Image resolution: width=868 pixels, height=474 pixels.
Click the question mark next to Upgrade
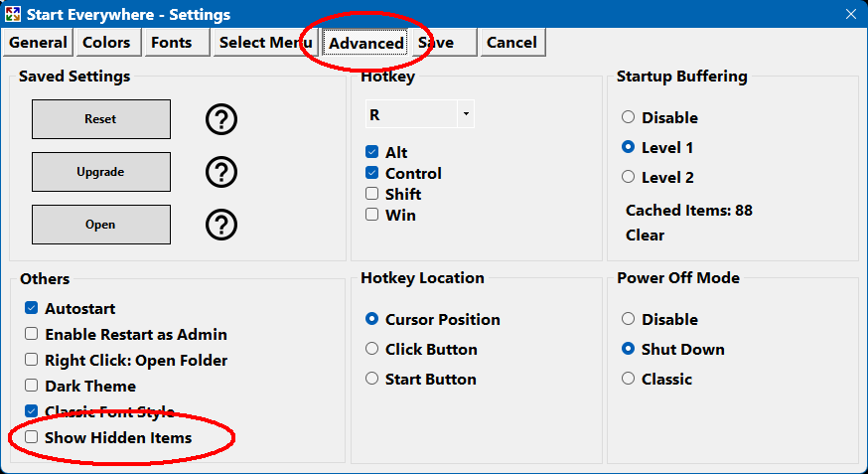pyautogui.click(x=221, y=172)
